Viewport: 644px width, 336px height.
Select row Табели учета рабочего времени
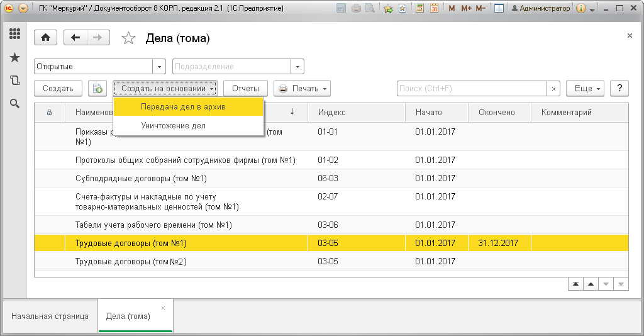(331, 225)
